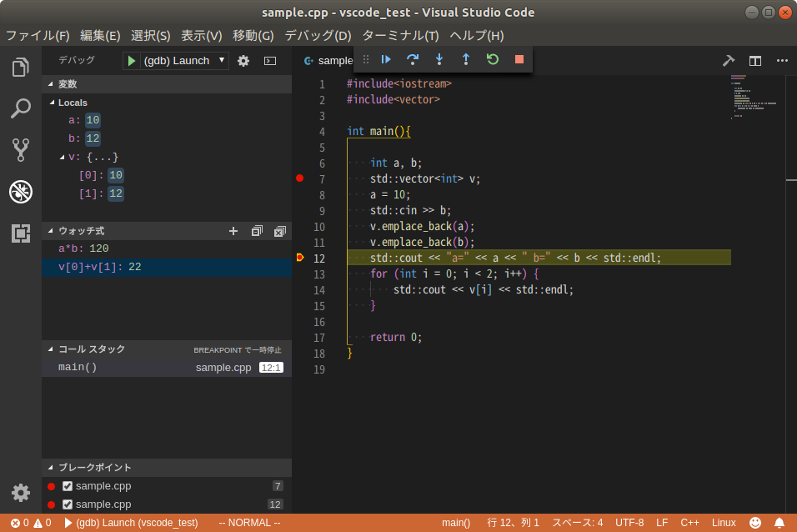Click 行 12、列 1 cursor position
797x532 pixels.
[513, 523]
